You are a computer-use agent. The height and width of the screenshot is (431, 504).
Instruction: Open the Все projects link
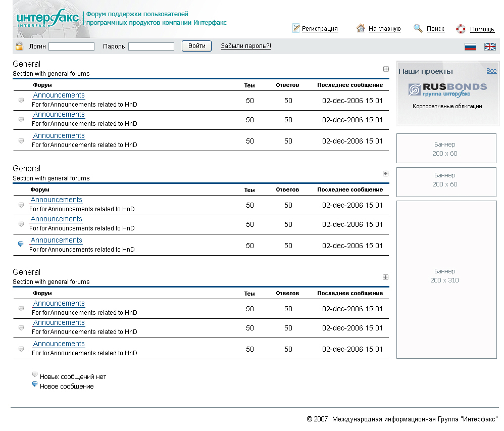pos(491,71)
